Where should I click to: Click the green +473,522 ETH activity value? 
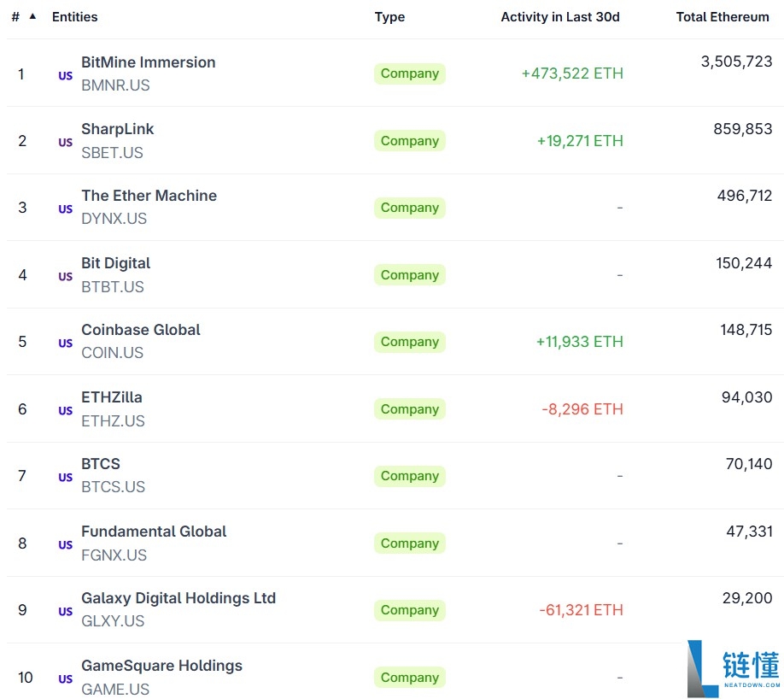570,73
